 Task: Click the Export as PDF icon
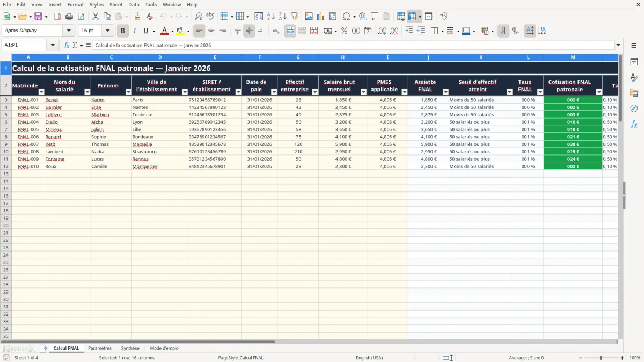(57, 17)
